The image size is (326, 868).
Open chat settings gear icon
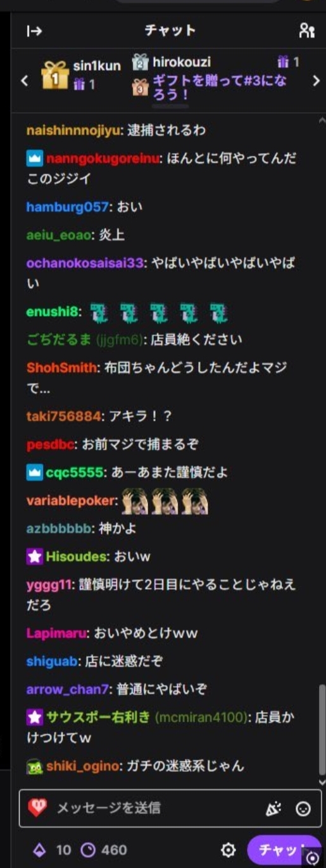tap(228, 850)
